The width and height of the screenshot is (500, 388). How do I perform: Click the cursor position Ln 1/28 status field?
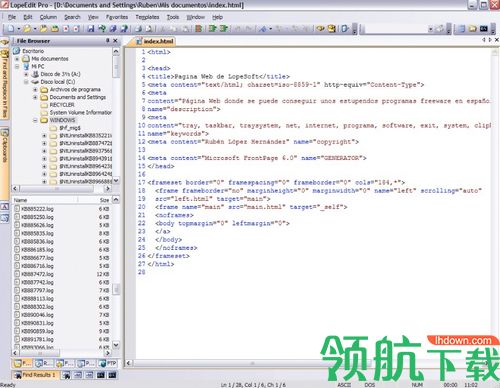[253, 385]
